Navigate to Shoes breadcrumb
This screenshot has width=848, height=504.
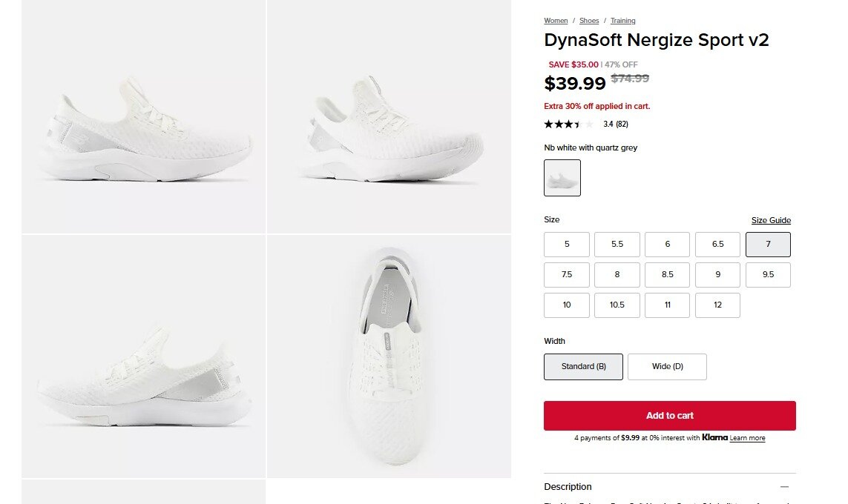(589, 21)
